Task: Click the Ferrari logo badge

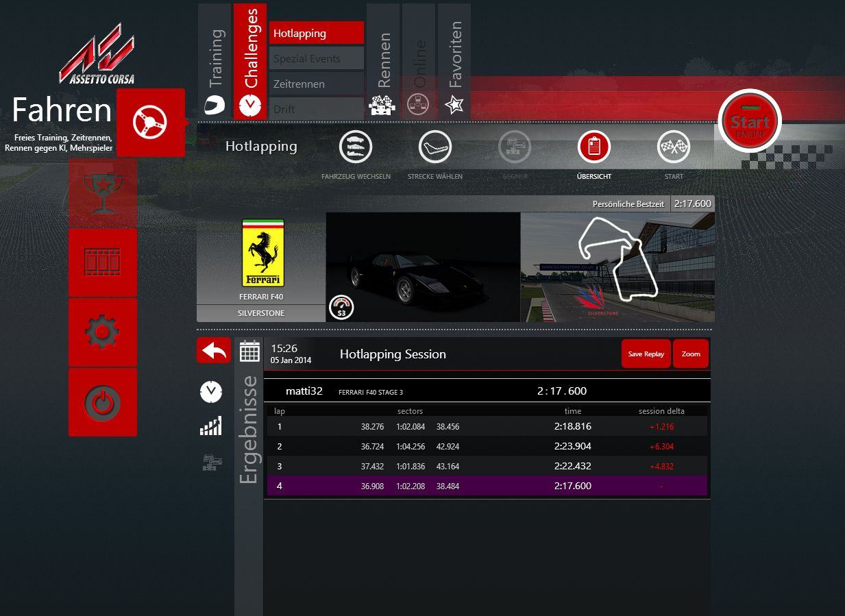Action: [263, 253]
